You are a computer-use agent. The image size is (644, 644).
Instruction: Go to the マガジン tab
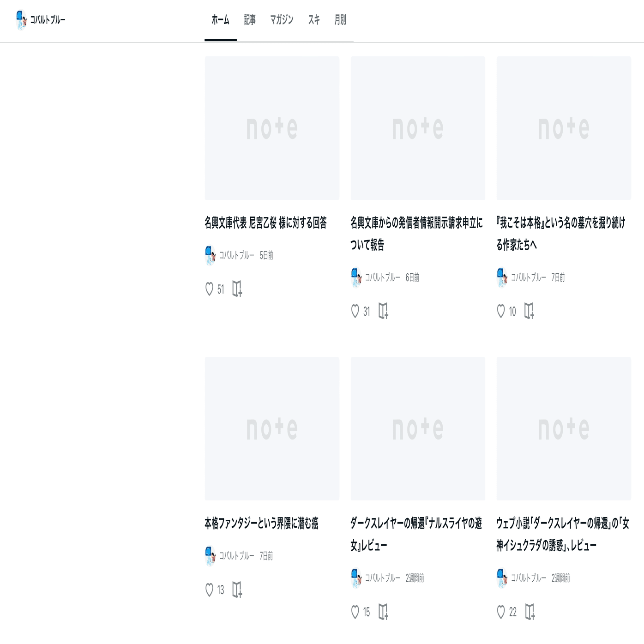[x=282, y=20]
